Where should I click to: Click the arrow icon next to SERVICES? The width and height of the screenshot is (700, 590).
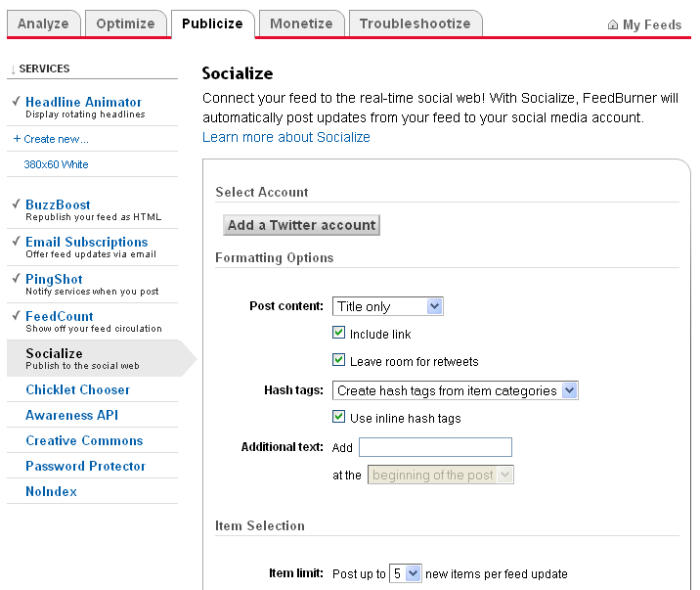(13, 69)
